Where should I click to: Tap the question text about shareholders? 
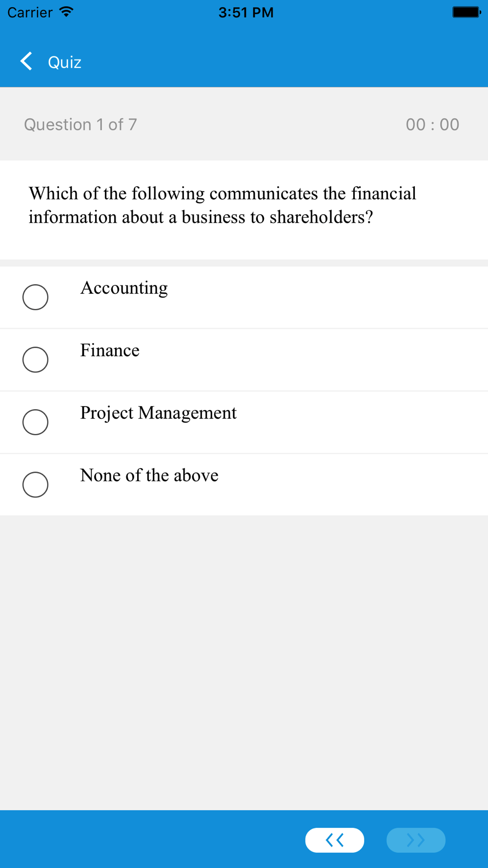pos(223,205)
